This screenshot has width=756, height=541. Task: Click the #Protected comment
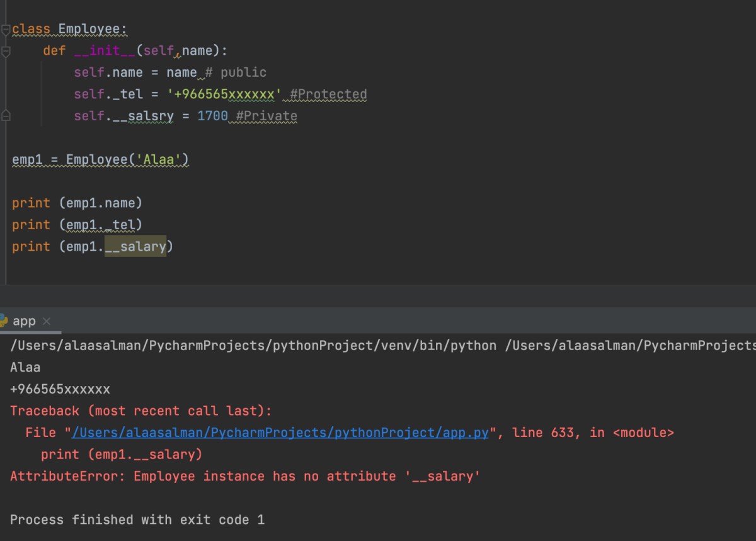(x=328, y=94)
